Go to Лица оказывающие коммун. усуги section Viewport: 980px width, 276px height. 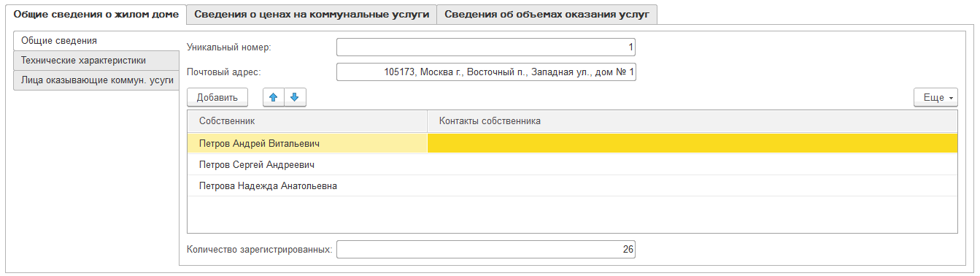point(96,80)
